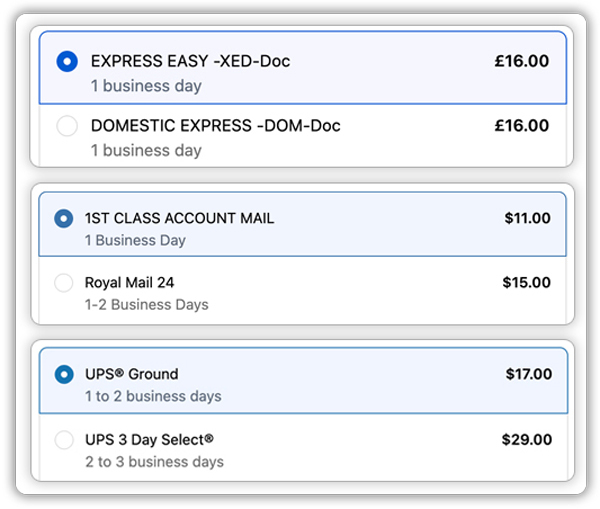This screenshot has width=600, height=509.
Task: Click the £15.00 Royal Mail 24 price
Action: pos(526,283)
